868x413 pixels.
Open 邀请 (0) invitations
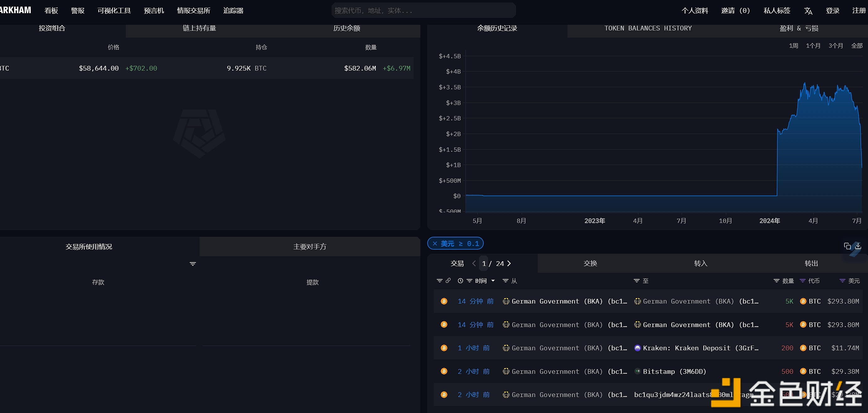[x=736, y=11]
